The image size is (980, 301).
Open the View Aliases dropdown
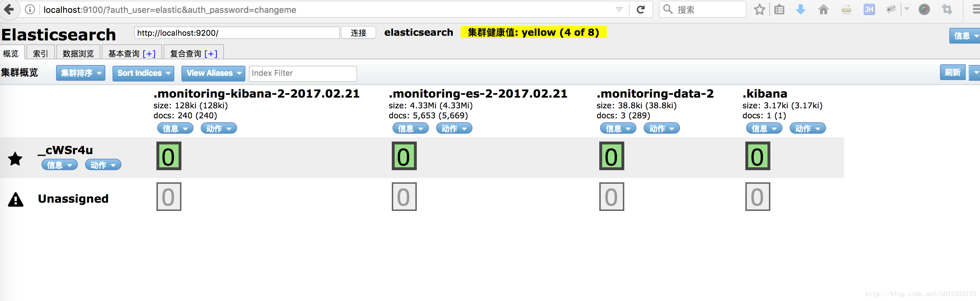coord(213,73)
